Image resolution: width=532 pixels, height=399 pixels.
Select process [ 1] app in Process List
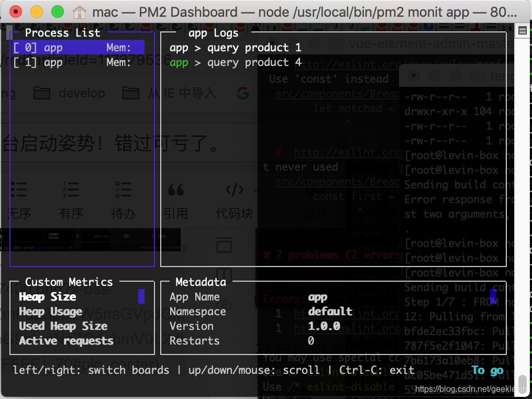pyautogui.click(x=79, y=62)
